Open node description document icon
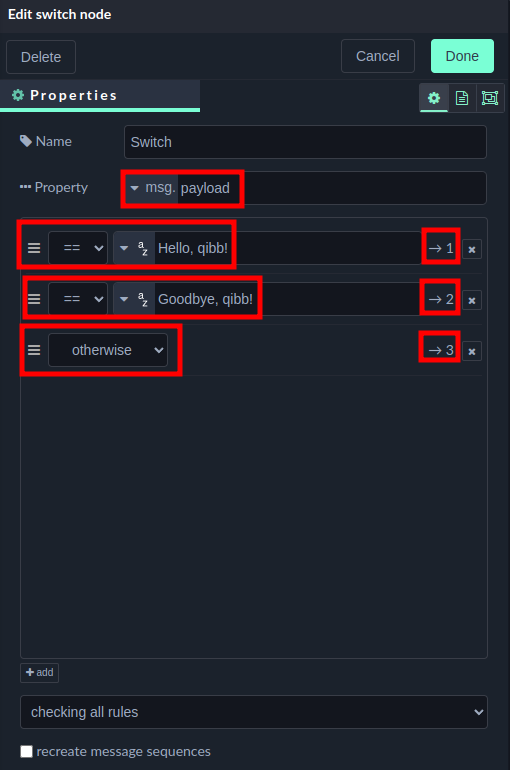 point(462,98)
